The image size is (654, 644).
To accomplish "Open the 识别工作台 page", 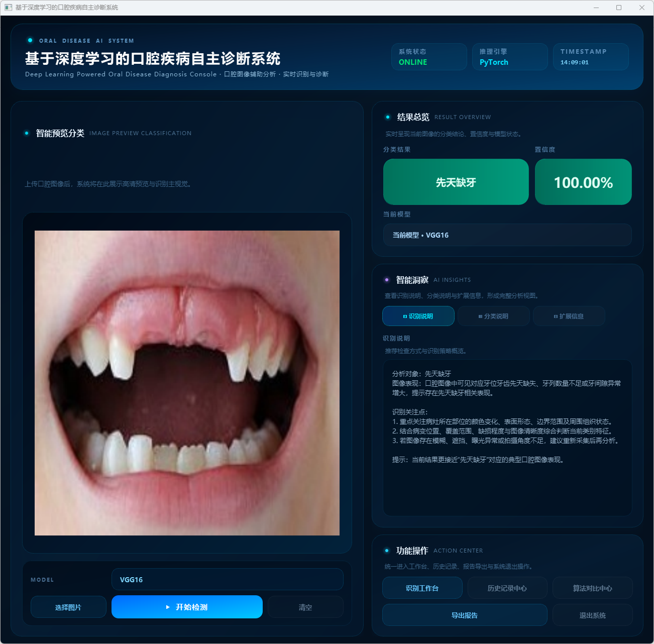I will coord(422,588).
